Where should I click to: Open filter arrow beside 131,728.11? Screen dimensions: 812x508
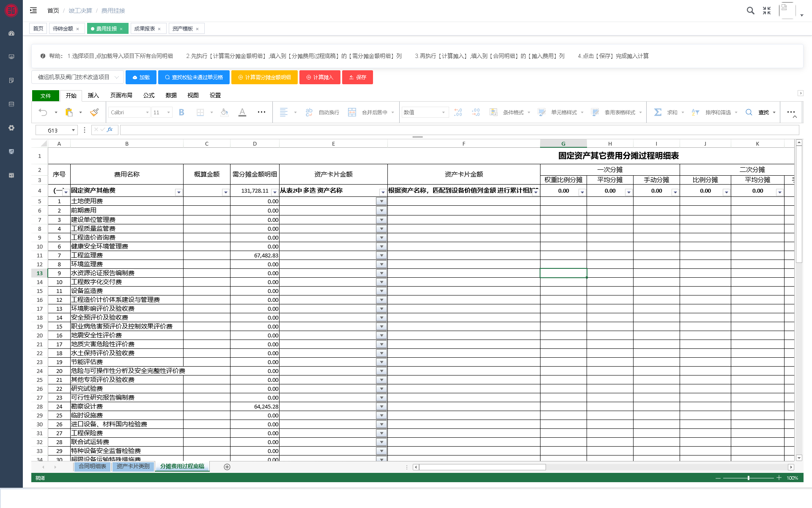[x=274, y=192]
